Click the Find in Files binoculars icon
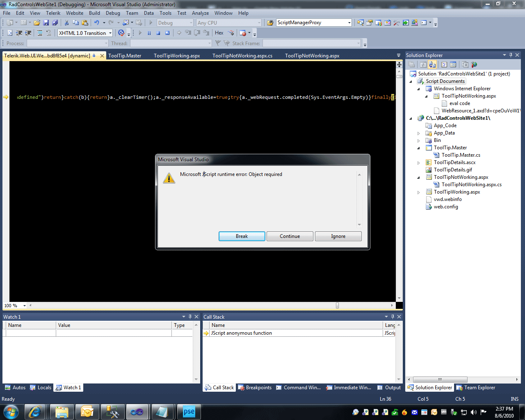This screenshot has width=525, height=420. [x=270, y=23]
